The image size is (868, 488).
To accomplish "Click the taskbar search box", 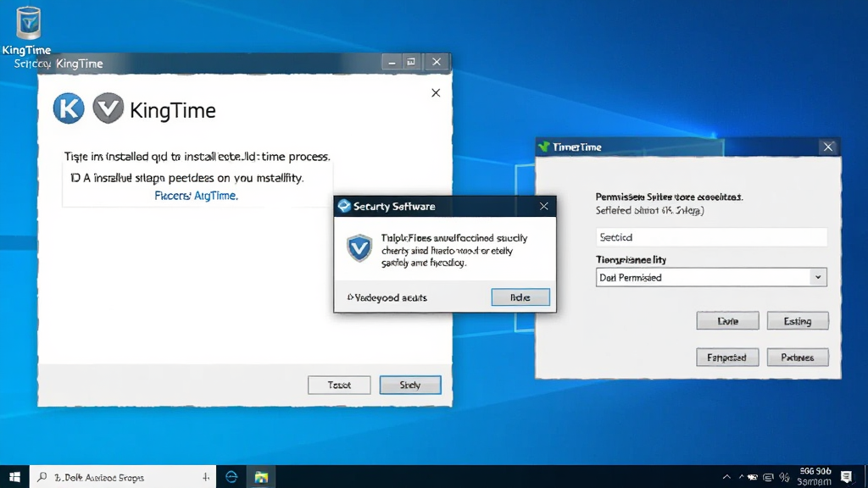I will coord(122,477).
